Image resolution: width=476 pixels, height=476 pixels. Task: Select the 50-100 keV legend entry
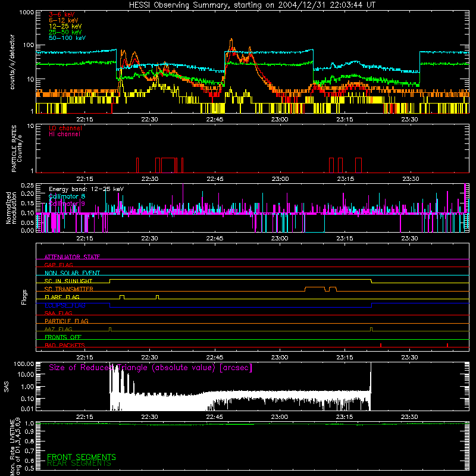pos(67,38)
